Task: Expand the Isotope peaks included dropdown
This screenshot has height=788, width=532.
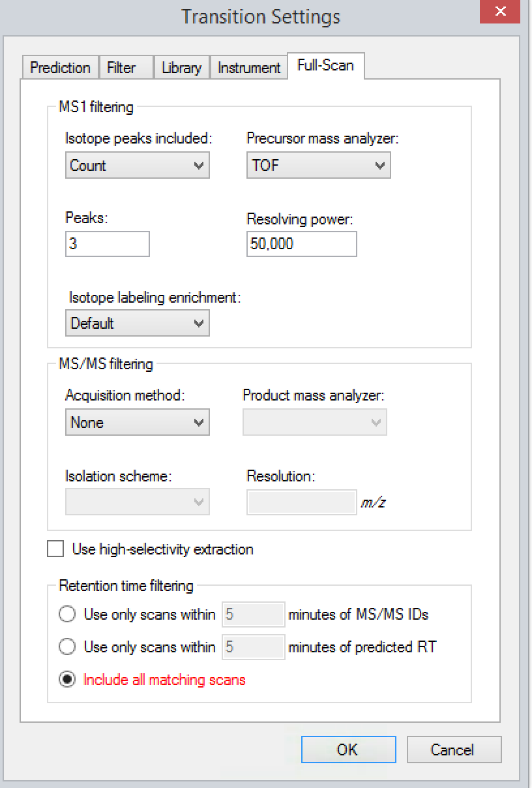Action: pyautogui.click(x=138, y=166)
